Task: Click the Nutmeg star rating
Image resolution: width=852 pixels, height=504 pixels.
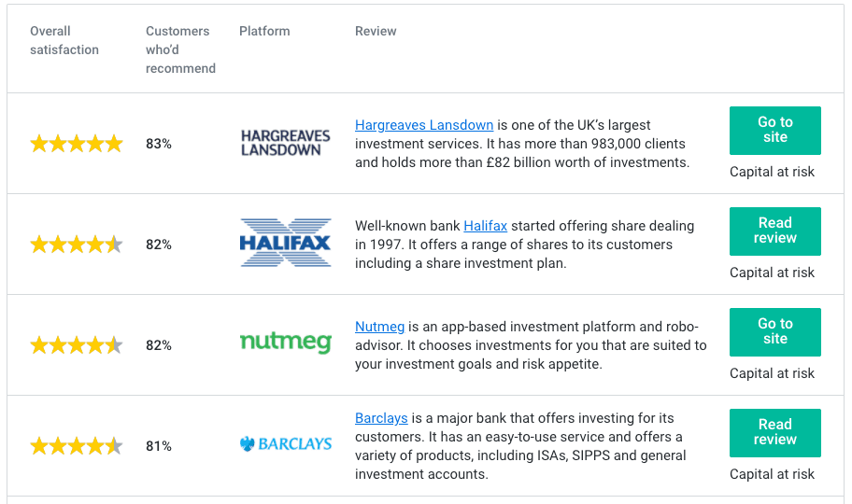Action: pyautogui.click(x=77, y=345)
